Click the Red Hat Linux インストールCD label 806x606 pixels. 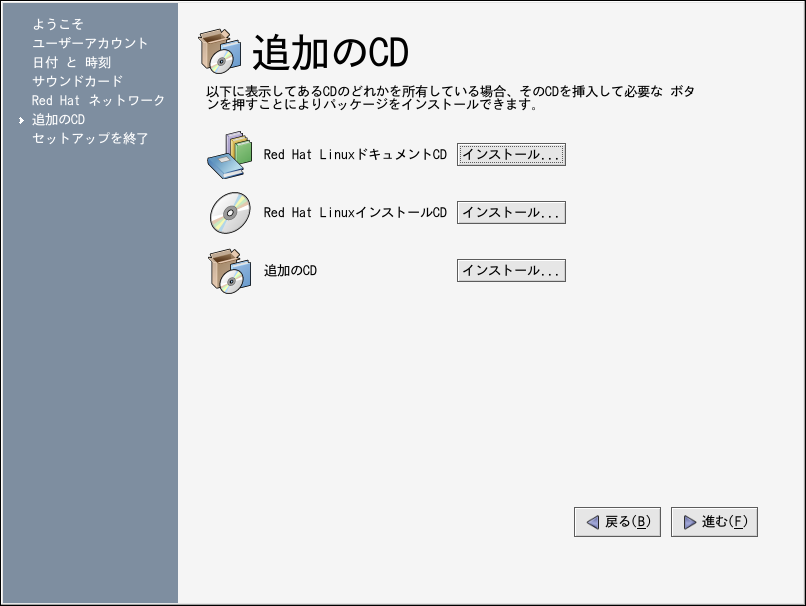pyautogui.click(x=355, y=213)
